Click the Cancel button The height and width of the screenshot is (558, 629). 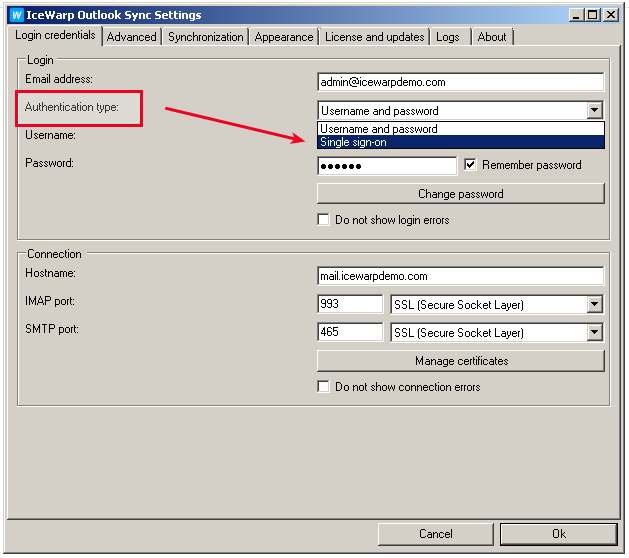tap(435, 534)
